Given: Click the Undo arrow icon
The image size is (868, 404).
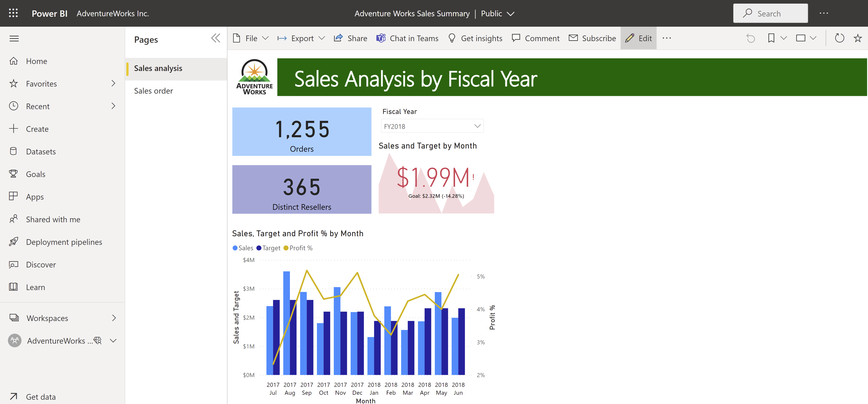Looking at the screenshot, I should [x=750, y=38].
